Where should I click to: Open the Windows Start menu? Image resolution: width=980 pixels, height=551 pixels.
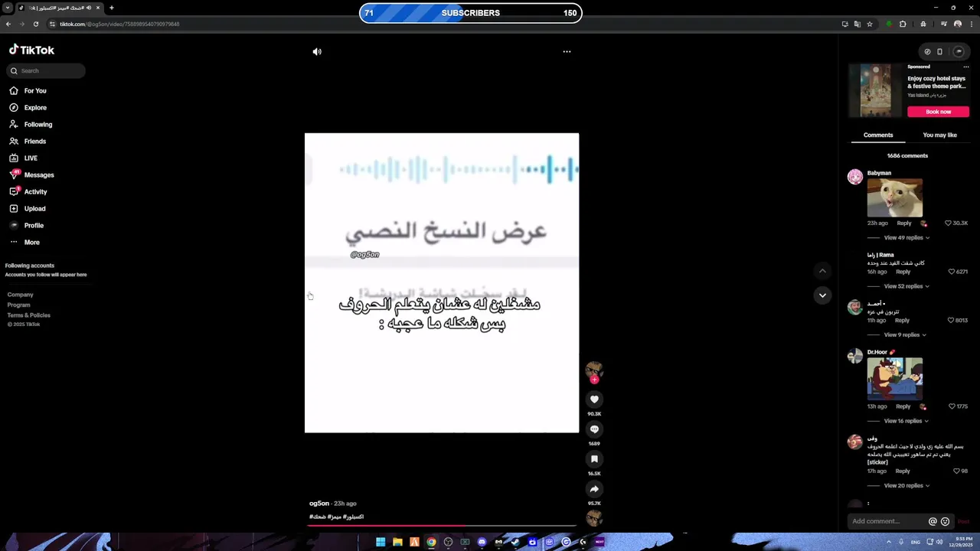pos(381,542)
